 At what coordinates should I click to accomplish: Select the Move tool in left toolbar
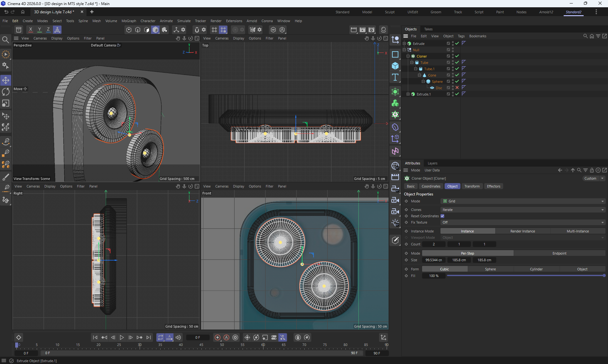coord(6,80)
